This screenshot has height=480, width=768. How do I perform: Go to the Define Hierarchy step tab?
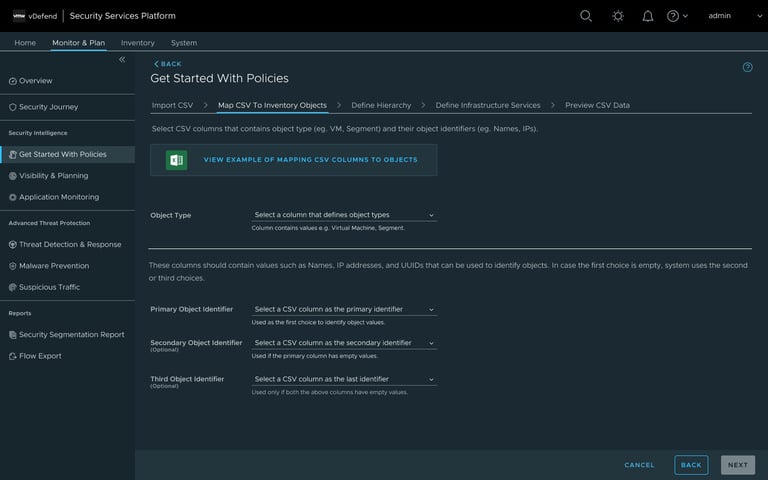[x=381, y=105]
